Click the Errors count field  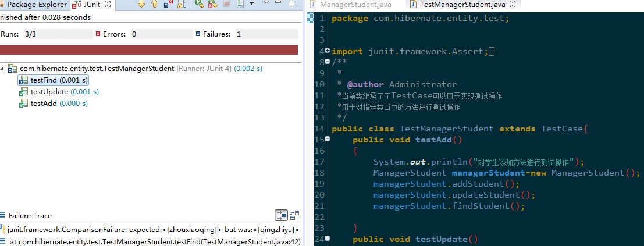click(x=161, y=34)
